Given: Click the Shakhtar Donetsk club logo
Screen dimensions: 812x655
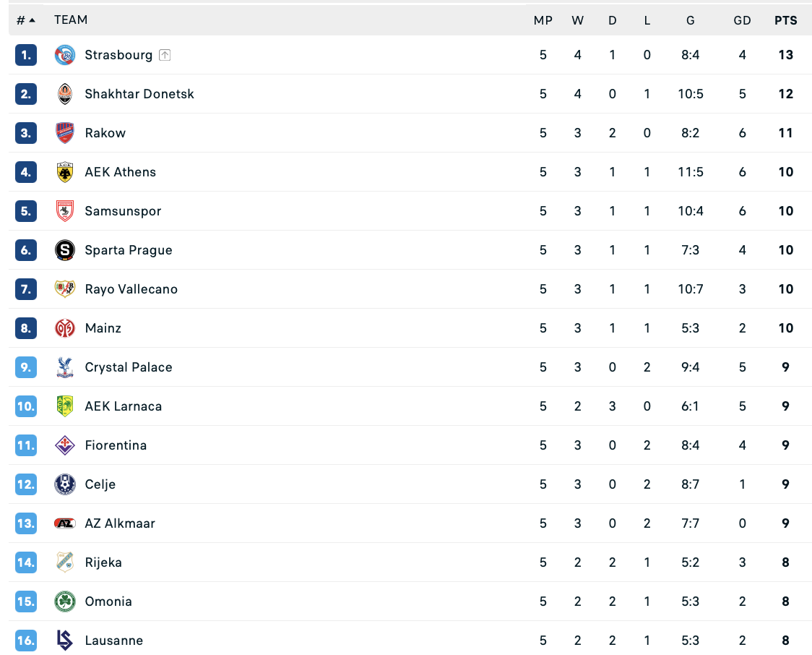Looking at the screenshot, I should coord(65,94).
